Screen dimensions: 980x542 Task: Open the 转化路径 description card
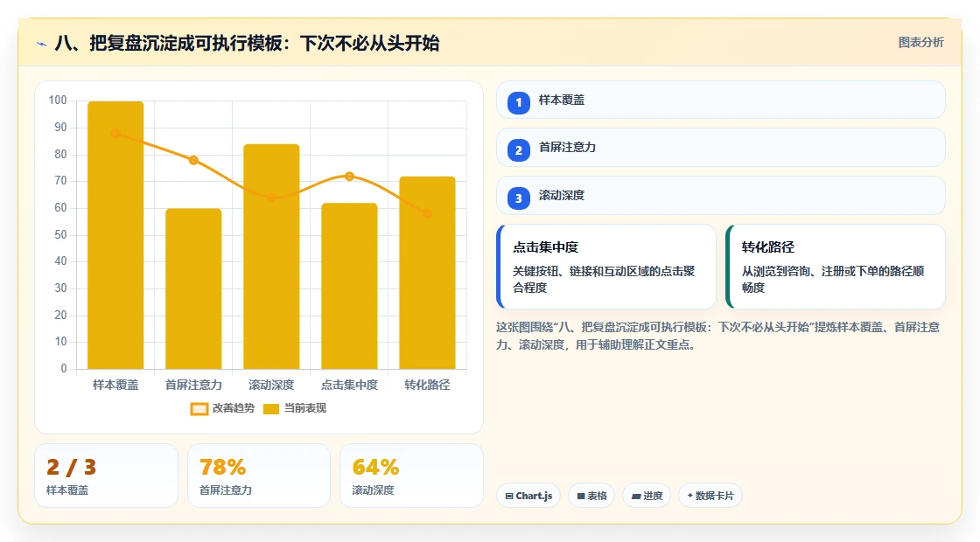click(835, 267)
